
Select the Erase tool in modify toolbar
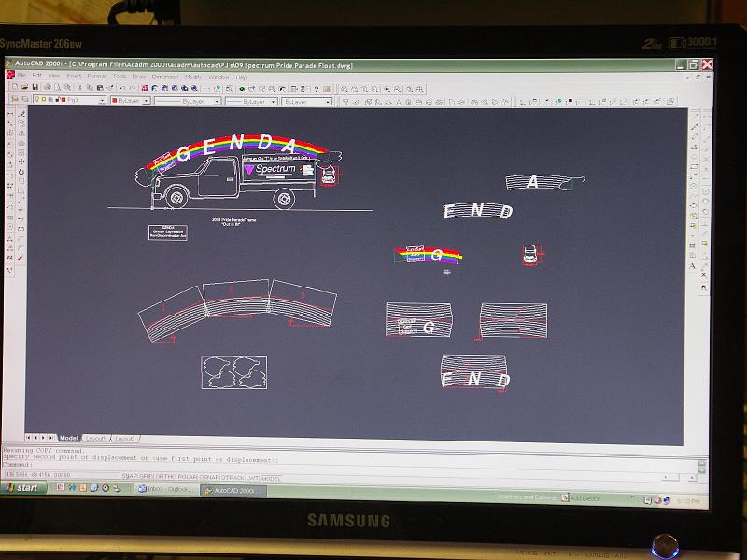tap(21, 114)
